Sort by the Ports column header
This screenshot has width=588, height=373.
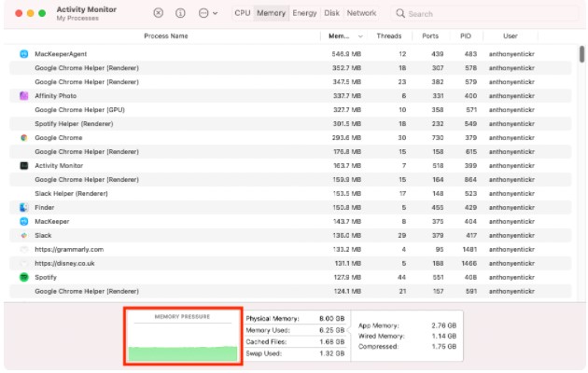click(x=430, y=36)
